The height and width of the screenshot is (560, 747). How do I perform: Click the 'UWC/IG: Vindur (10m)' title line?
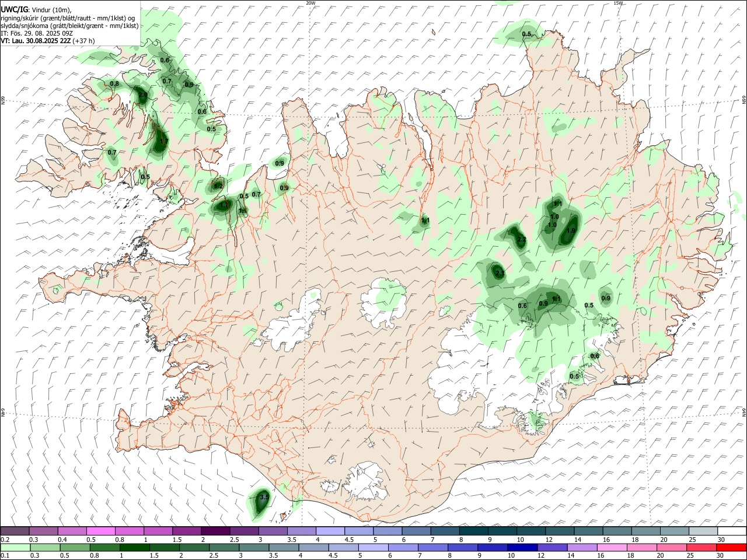36,9
